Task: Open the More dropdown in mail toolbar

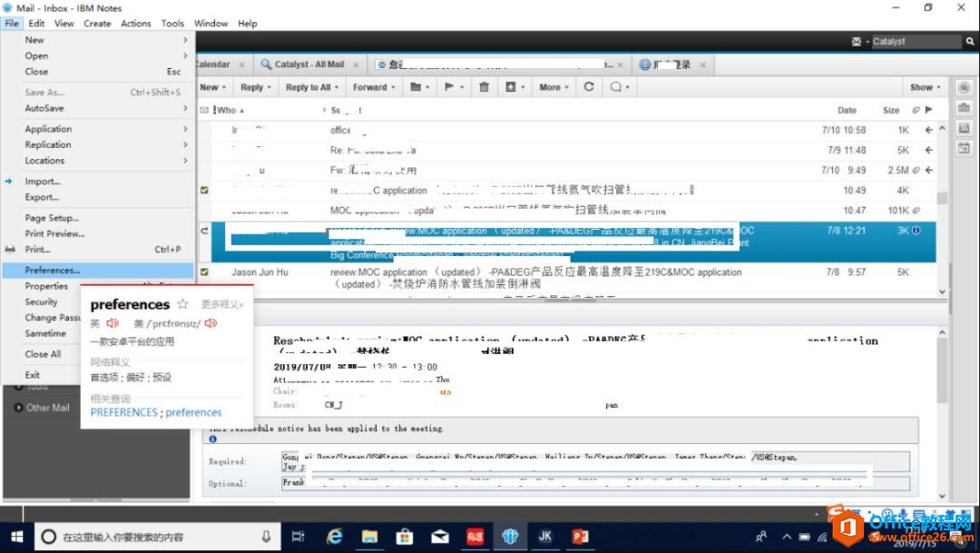Action: (554, 87)
